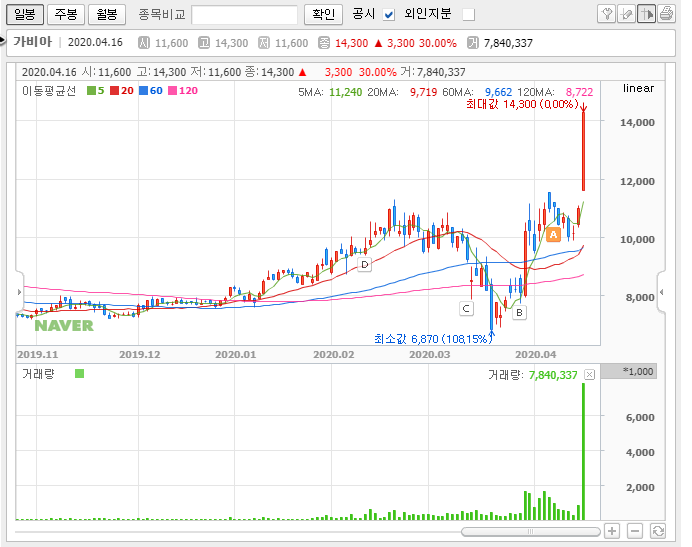Switch to monthly candle 월봉 tab
Image resolution: width=692 pixels, height=547 pixels.
pos(107,14)
